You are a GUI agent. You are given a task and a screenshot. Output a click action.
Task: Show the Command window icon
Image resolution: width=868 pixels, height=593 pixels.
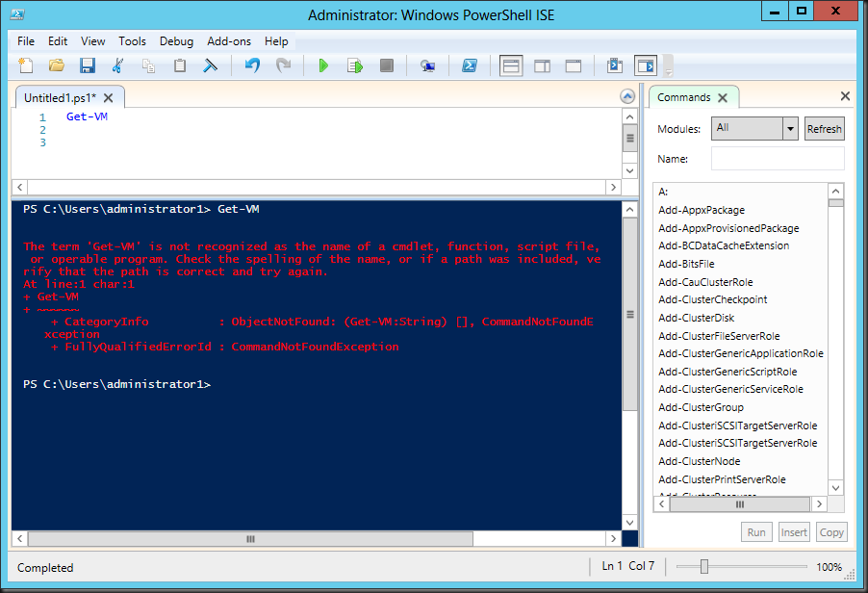point(615,65)
